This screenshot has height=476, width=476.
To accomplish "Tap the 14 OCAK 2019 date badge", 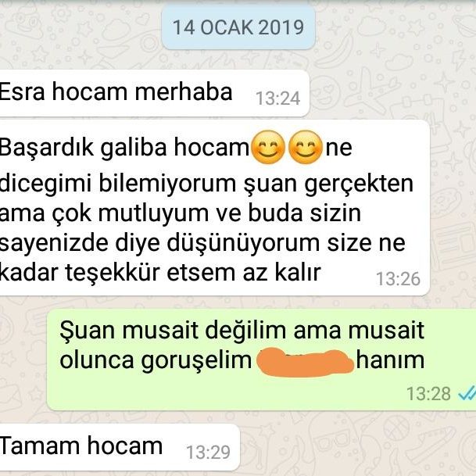I will pos(238,27).
